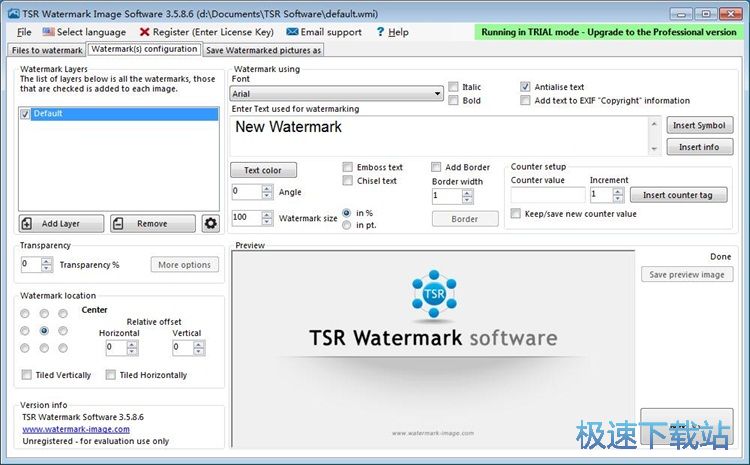The image size is (750, 465).
Task: Switch to Files to watermark tab
Action: (x=47, y=50)
